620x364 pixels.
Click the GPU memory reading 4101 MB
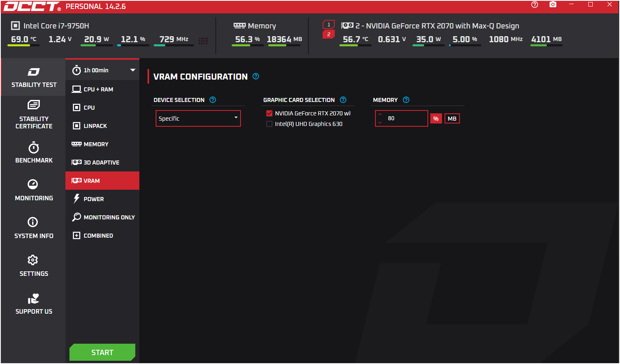coord(546,39)
